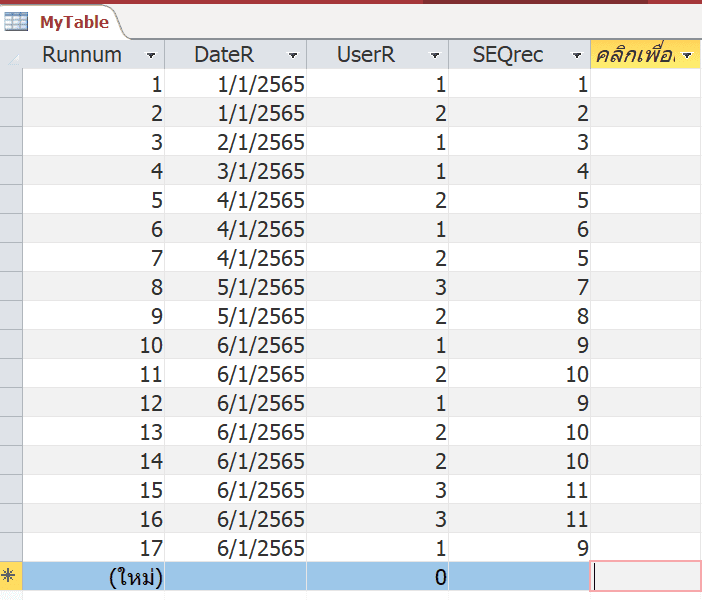Click the active empty cell in new row

(x=645, y=576)
